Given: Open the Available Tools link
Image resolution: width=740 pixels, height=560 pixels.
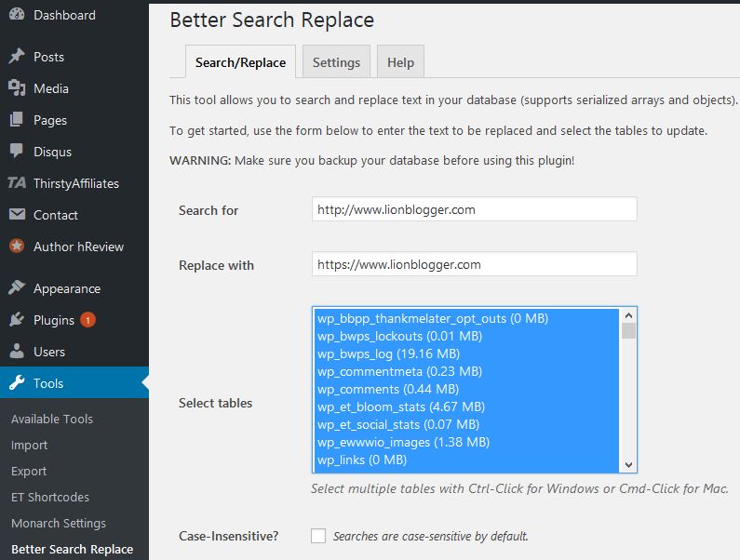Looking at the screenshot, I should point(52,419).
